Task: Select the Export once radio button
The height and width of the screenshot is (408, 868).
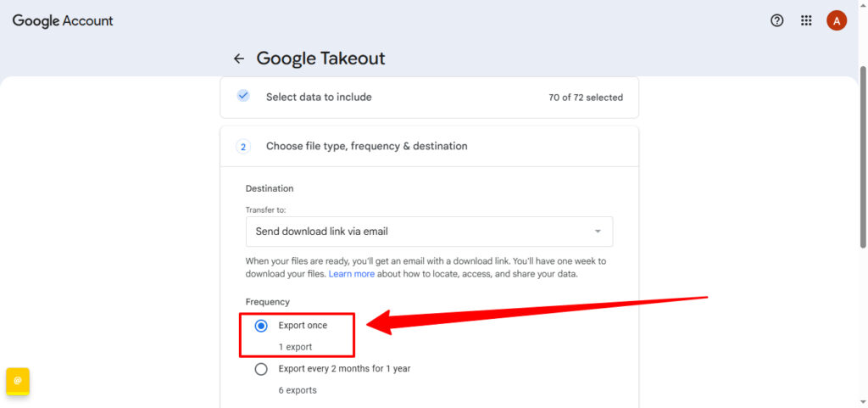Action: (x=261, y=326)
